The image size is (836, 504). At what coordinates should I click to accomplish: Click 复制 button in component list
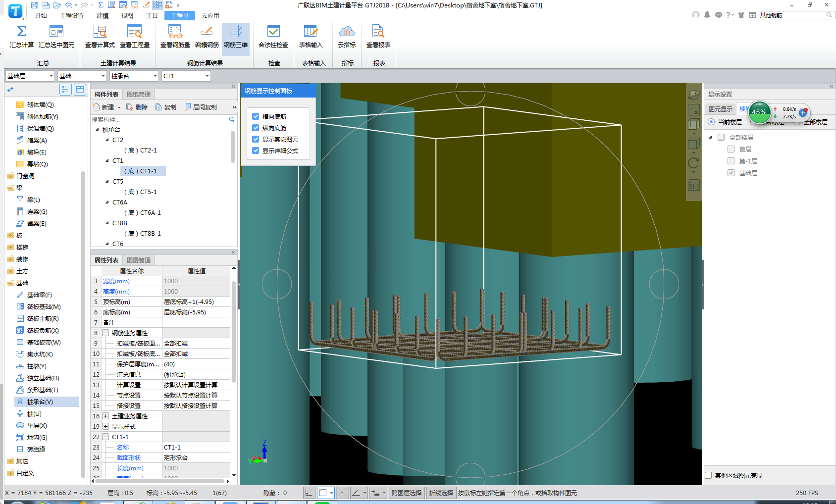coord(166,107)
